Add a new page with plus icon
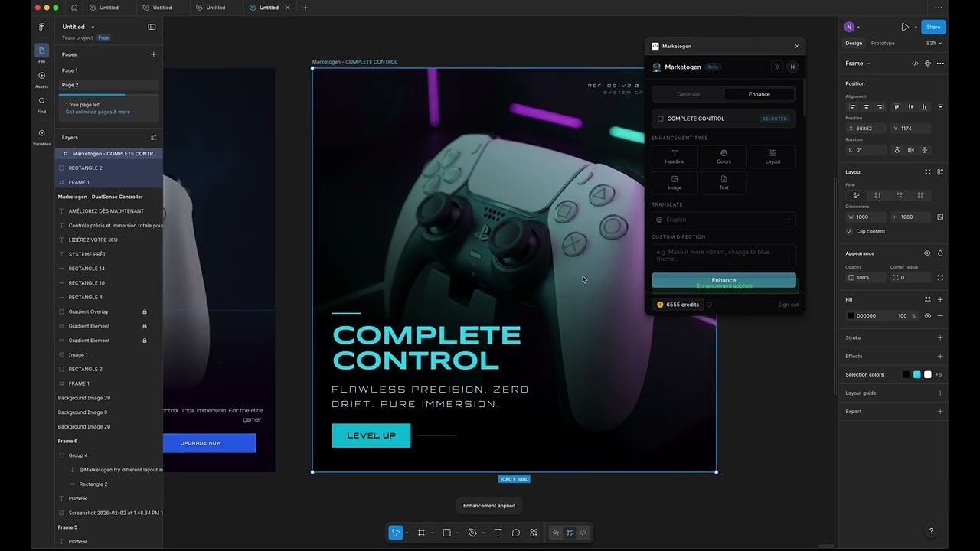The width and height of the screenshot is (980, 551). tap(153, 54)
